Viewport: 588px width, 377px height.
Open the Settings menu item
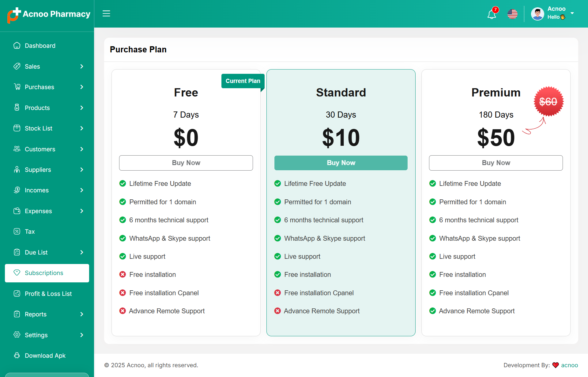(x=36, y=335)
